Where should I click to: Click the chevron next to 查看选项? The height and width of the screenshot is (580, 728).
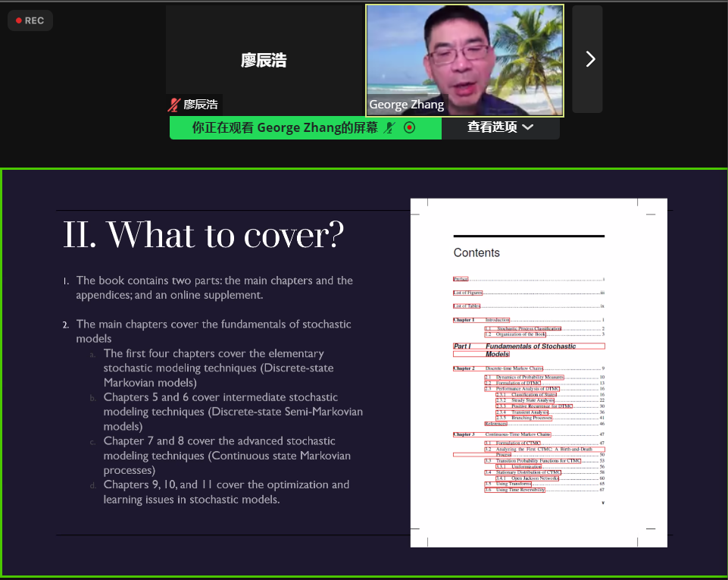coord(528,127)
